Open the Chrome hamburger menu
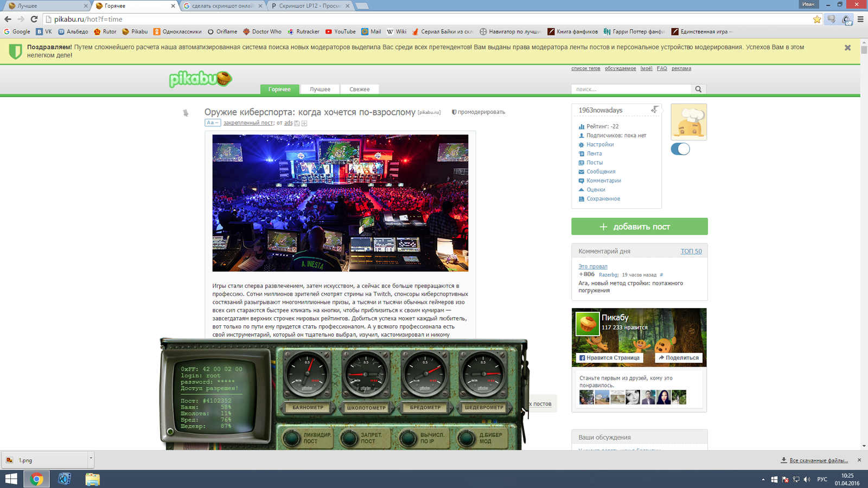The image size is (868, 488). tap(860, 20)
